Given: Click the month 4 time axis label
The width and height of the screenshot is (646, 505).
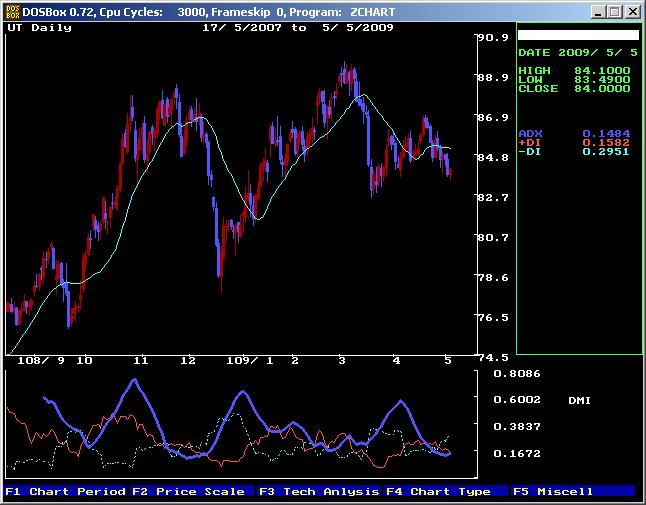Looking at the screenshot, I should coord(396,361).
